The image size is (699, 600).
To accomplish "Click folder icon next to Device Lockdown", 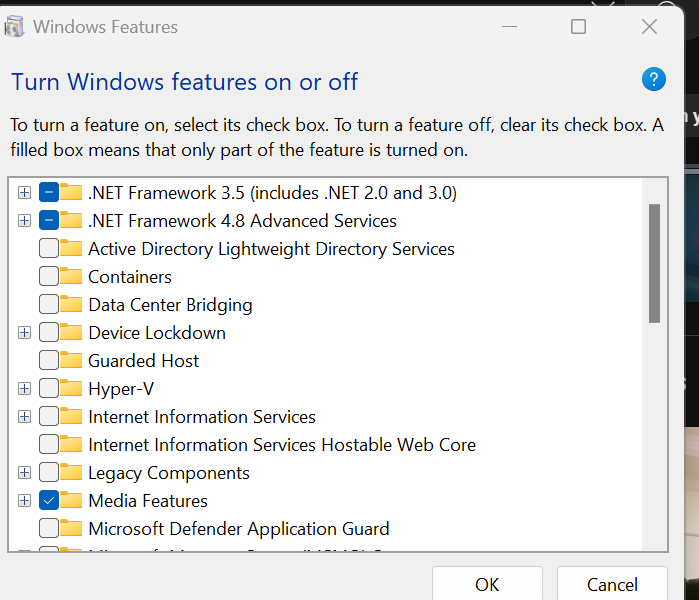I will pyautogui.click(x=71, y=333).
